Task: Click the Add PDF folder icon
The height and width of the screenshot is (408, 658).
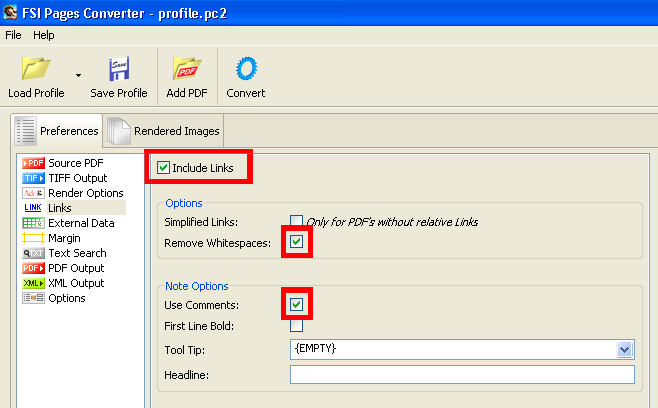Action: pyautogui.click(x=187, y=68)
